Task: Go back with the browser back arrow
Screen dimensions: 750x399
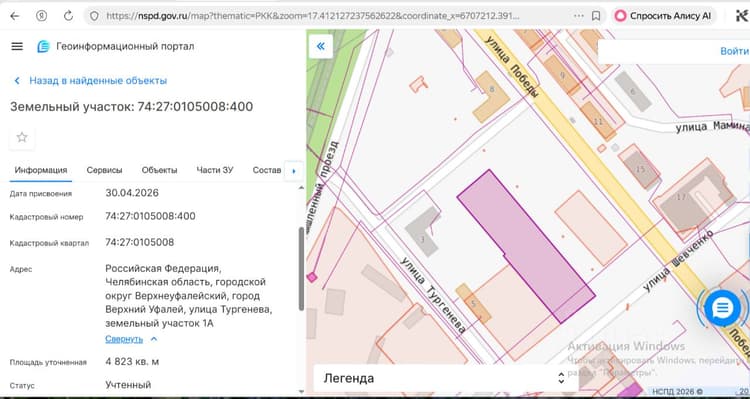Action: 15,16
